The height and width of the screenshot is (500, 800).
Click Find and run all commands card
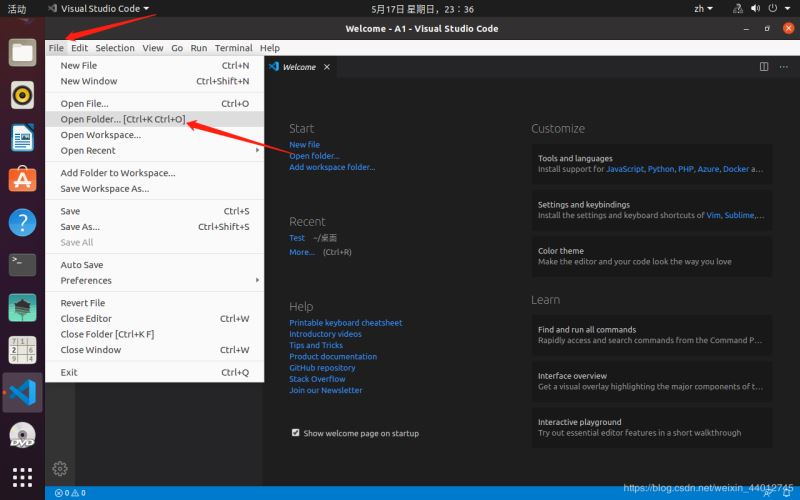[x=652, y=335]
